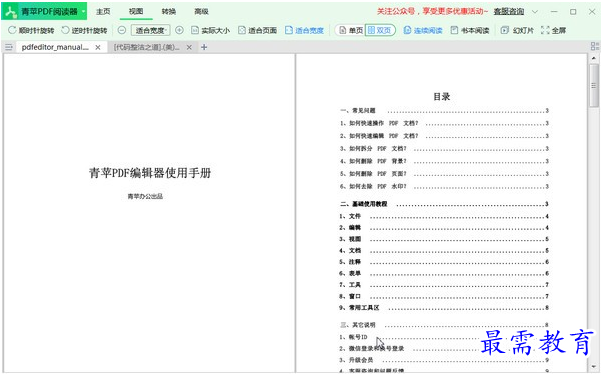Click the 1、帐号ID contents entry
This screenshot has height=374, width=602.
click(444, 337)
